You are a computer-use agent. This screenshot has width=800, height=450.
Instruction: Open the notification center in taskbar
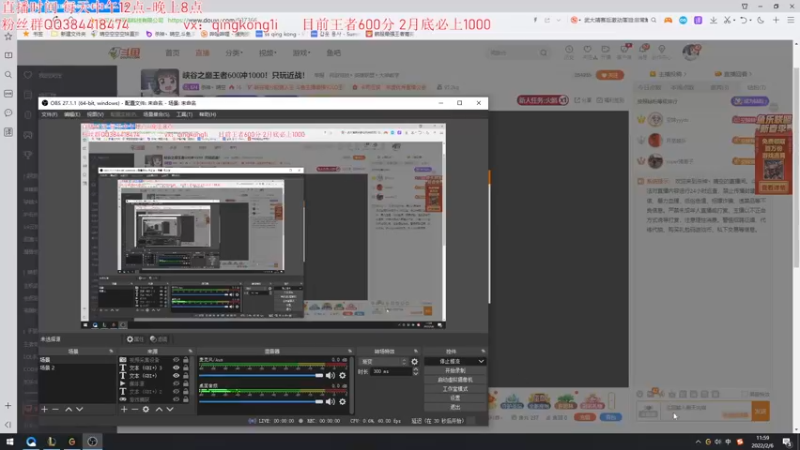(787, 442)
